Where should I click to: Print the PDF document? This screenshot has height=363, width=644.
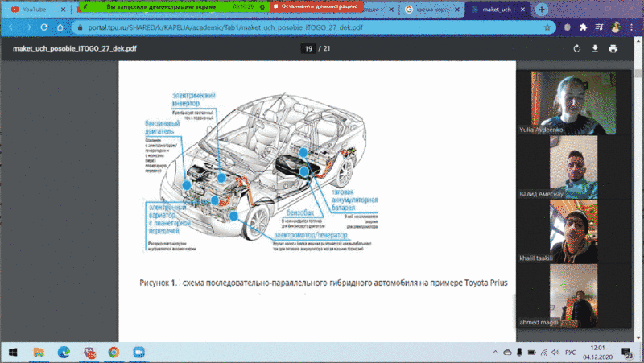pyautogui.click(x=613, y=48)
